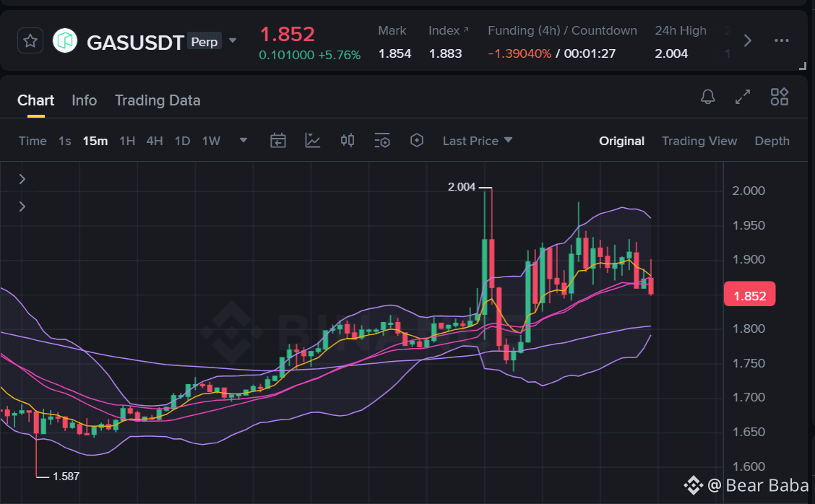Viewport: 815px width, 504px height.
Task: Select the 4H interval
Action: pos(155,141)
